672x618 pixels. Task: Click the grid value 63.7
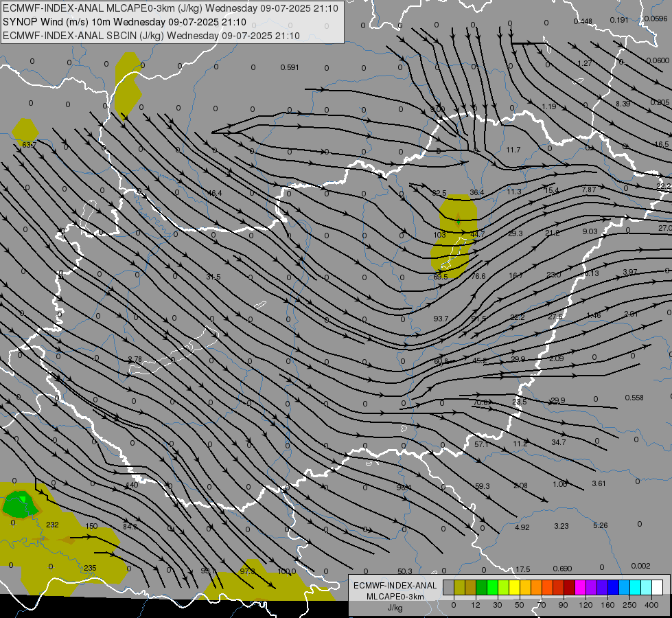(29, 145)
